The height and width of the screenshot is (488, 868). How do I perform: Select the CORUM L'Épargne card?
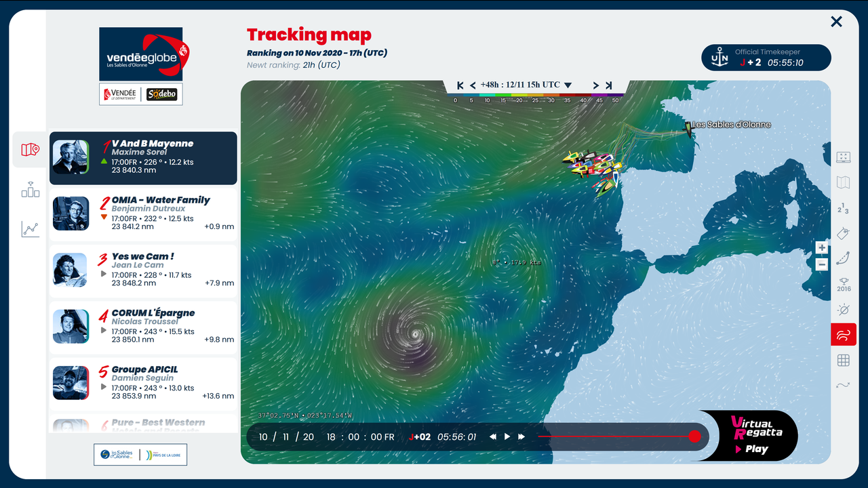143,327
